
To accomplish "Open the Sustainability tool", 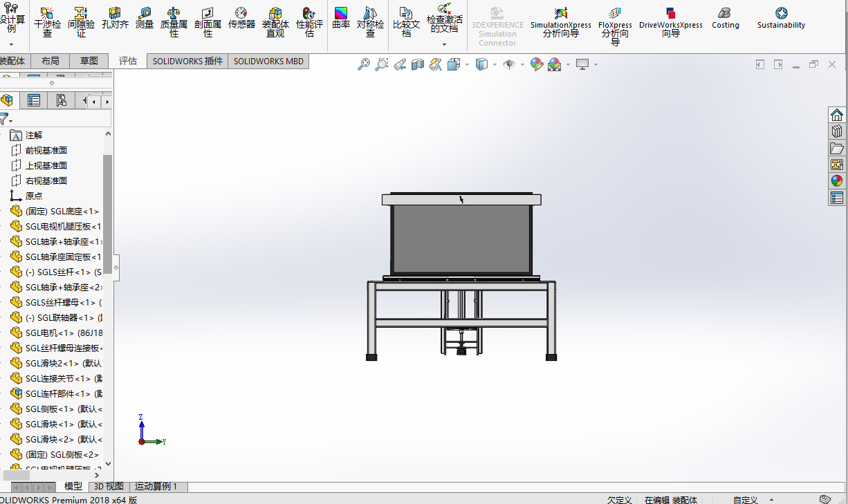I will coord(781,19).
